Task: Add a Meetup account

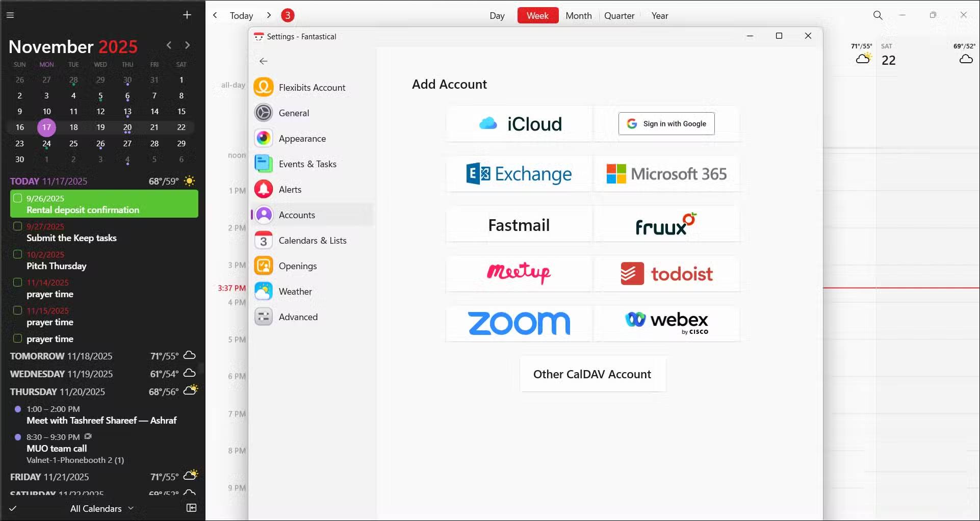Action: pos(519,274)
